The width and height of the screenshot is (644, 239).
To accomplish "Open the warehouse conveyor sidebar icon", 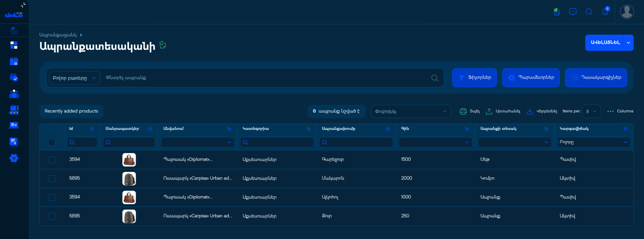I will (14, 110).
